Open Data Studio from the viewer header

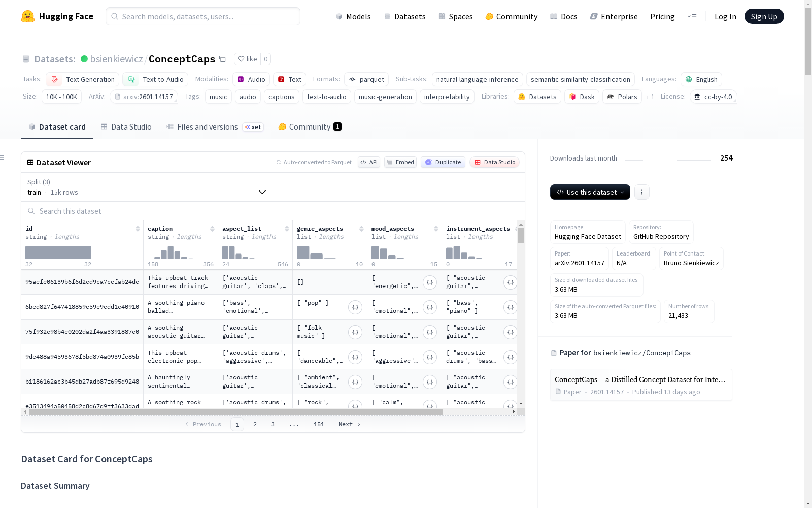(495, 162)
